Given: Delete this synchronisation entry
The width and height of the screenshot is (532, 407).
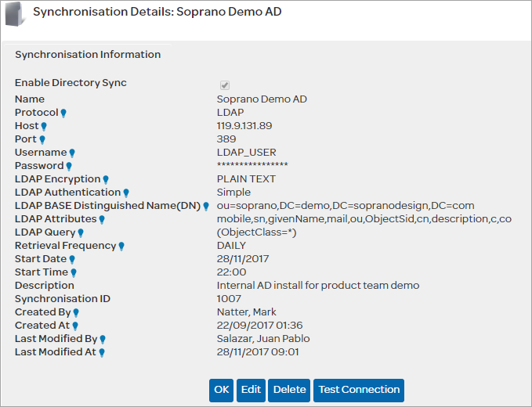Looking at the screenshot, I should tap(289, 390).
